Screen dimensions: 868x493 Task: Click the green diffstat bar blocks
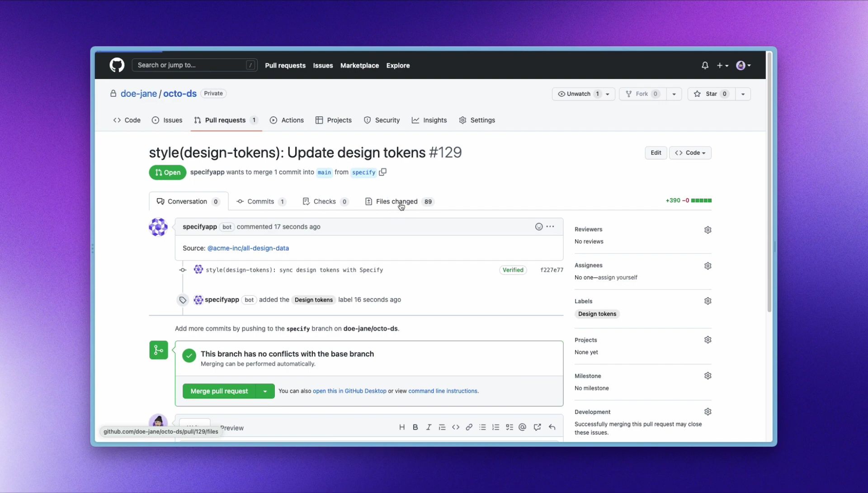click(701, 200)
